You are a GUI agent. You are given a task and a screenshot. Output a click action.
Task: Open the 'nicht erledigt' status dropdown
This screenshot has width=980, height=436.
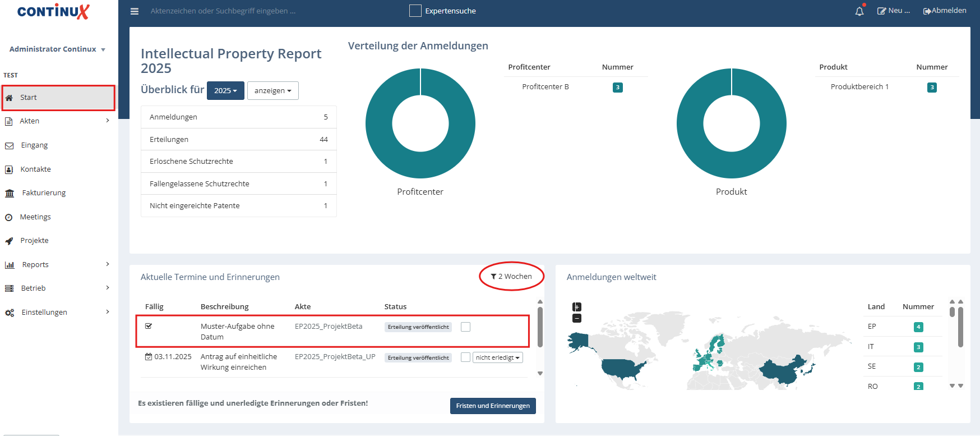click(497, 357)
